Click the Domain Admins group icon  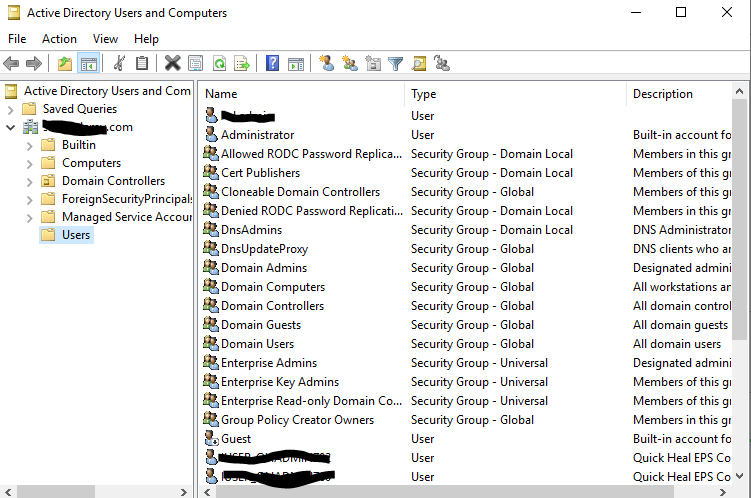pyautogui.click(x=211, y=267)
